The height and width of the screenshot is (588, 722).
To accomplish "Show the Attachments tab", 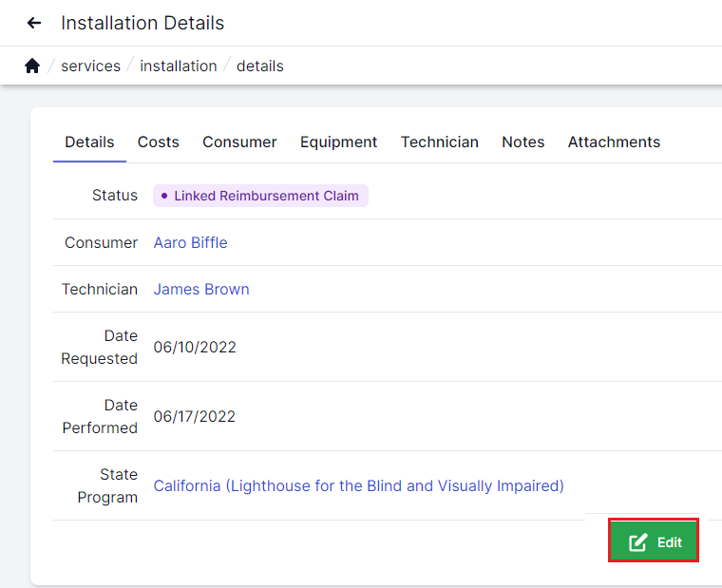I will (x=614, y=142).
